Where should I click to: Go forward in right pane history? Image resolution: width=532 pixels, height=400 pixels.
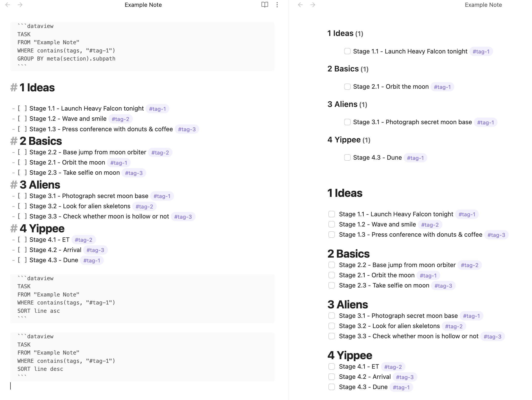(313, 5)
